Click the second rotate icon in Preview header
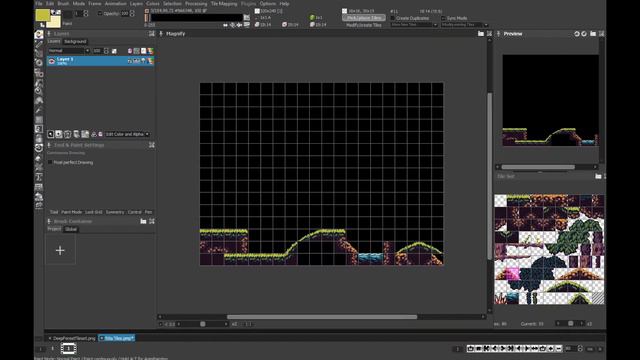 584,34
